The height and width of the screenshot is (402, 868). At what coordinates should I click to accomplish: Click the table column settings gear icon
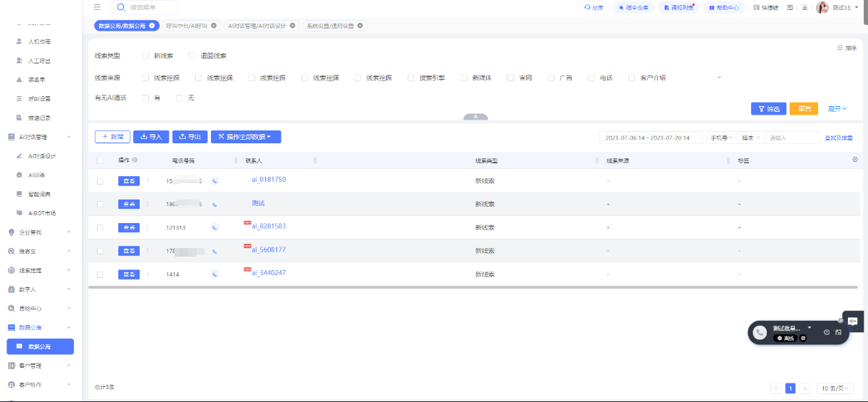855,160
